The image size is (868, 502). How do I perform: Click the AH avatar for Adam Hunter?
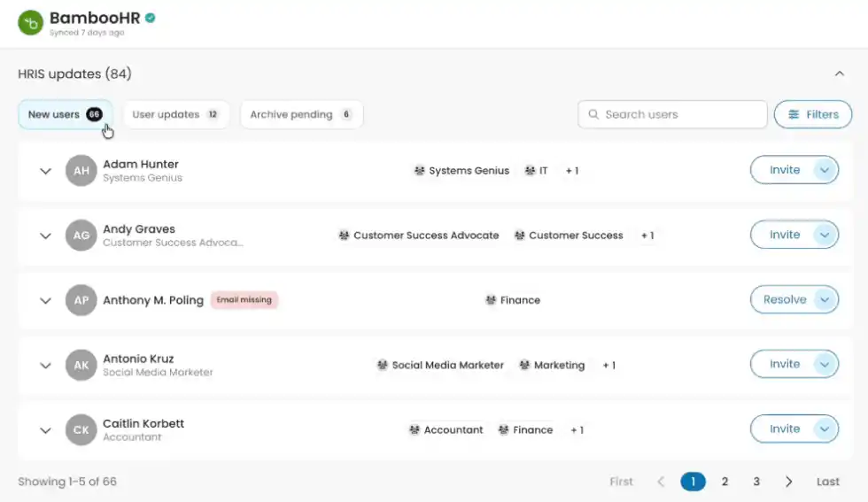(x=81, y=171)
